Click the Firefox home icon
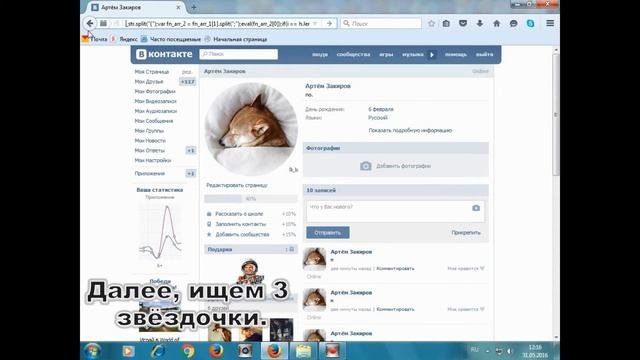 coord(496,24)
